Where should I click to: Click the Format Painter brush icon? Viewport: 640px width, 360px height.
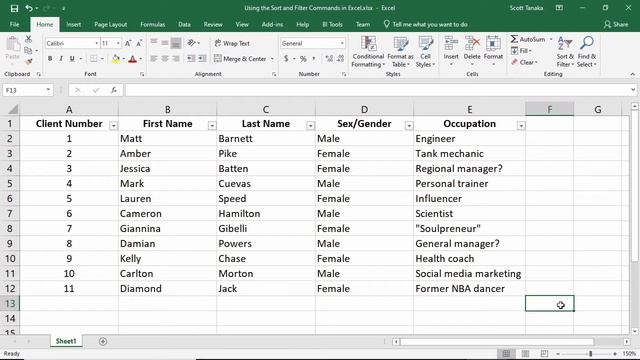(x=28, y=62)
